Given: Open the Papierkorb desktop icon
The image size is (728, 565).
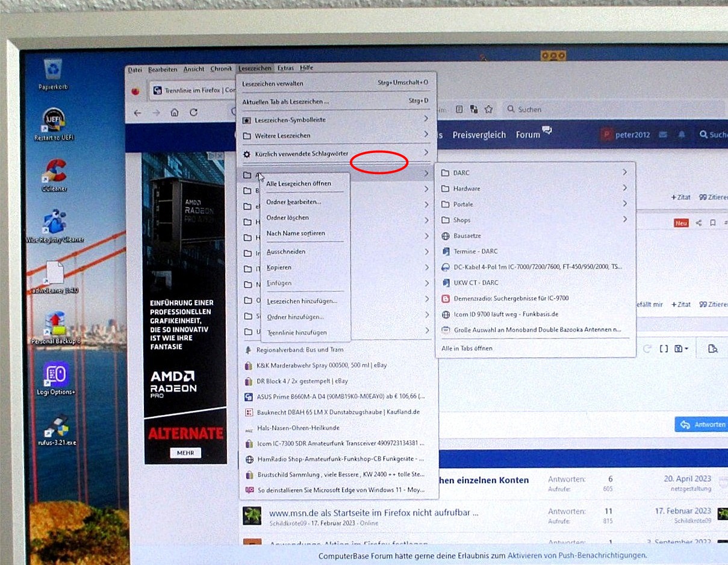Looking at the screenshot, I should [53, 74].
